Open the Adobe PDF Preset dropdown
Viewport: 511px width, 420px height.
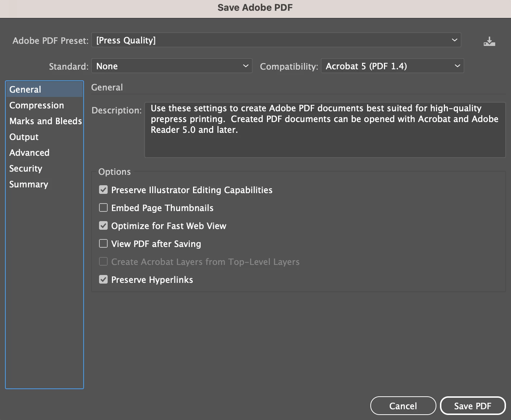(x=276, y=40)
